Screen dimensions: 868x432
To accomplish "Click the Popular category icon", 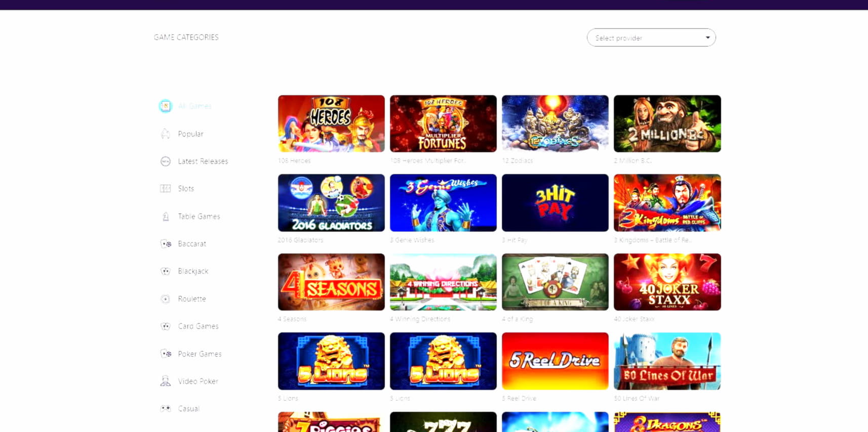I will click(x=165, y=134).
